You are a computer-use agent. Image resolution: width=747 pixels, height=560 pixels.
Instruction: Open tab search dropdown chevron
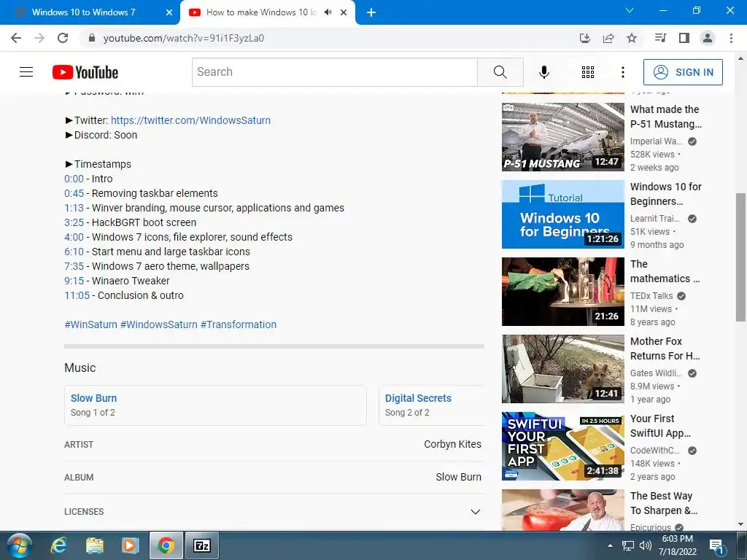point(630,10)
